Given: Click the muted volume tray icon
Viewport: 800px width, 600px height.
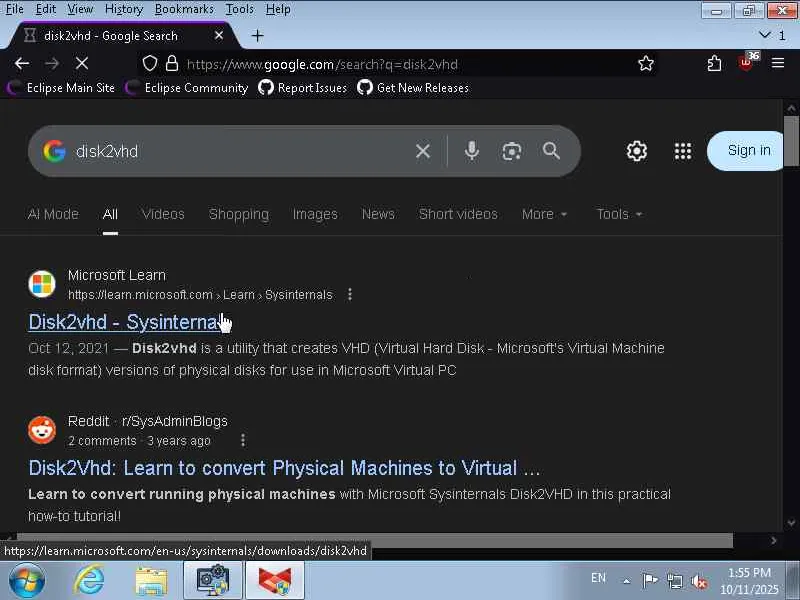Looking at the screenshot, I should pyautogui.click(x=698, y=581).
